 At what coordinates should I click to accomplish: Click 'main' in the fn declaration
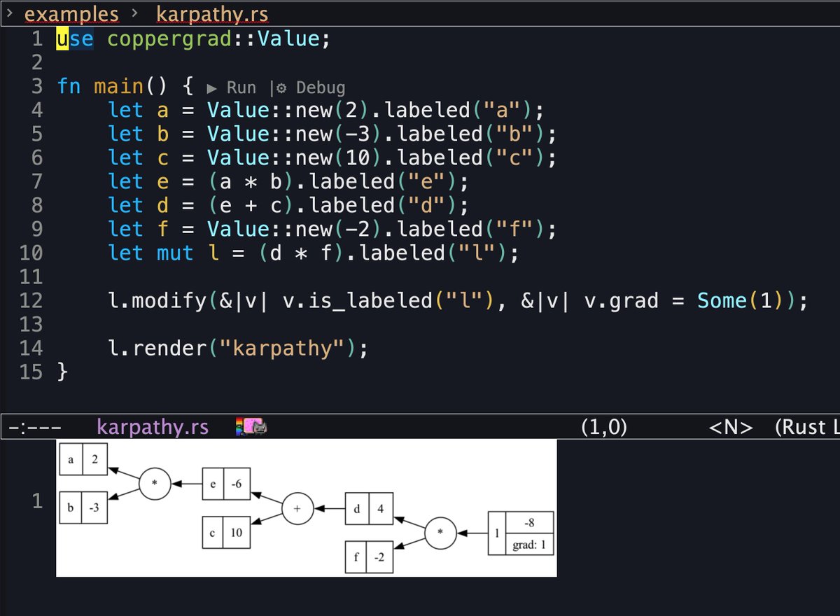(x=119, y=87)
